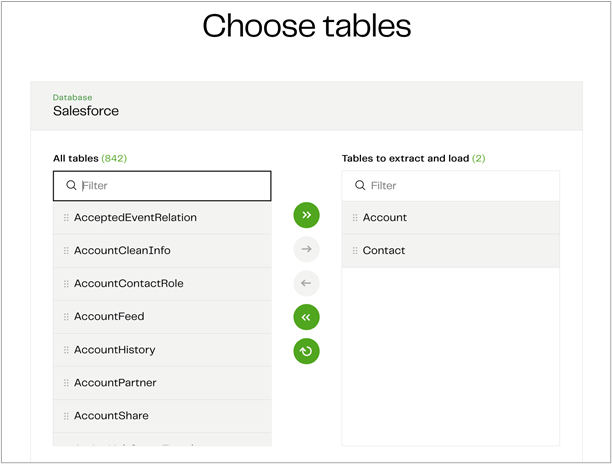Screen dimensions: 612x464
Task: Click the Salesforce database header
Action: (86, 111)
